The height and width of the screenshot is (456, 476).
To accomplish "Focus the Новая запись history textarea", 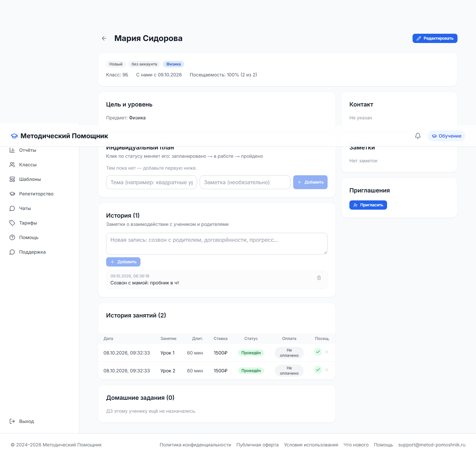I will click(217, 244).
